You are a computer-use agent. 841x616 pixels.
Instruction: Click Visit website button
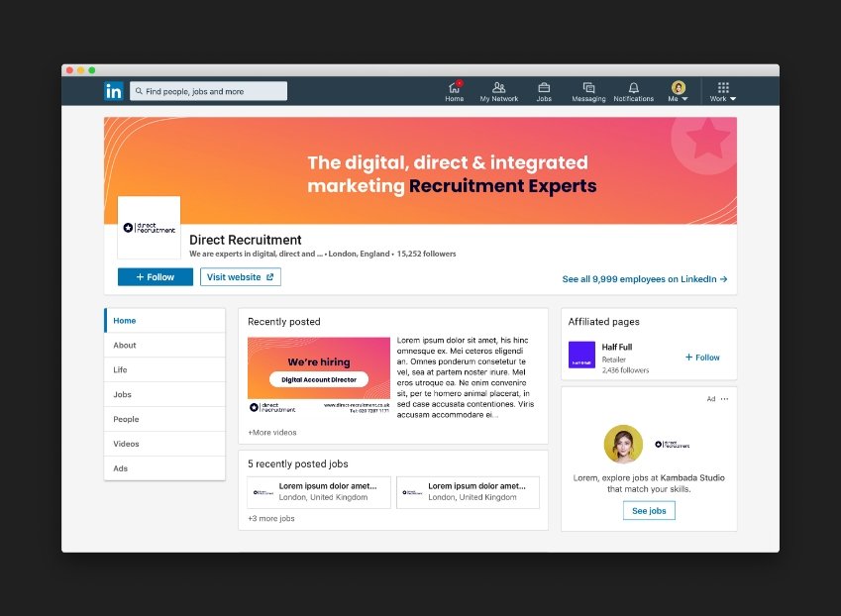pos(241,277)
